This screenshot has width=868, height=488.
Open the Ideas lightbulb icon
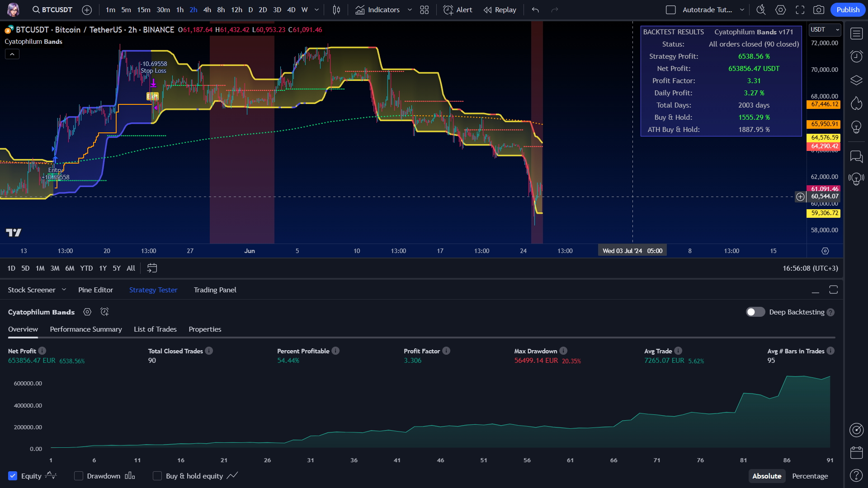pyautogui.click(x=856, y=127)
